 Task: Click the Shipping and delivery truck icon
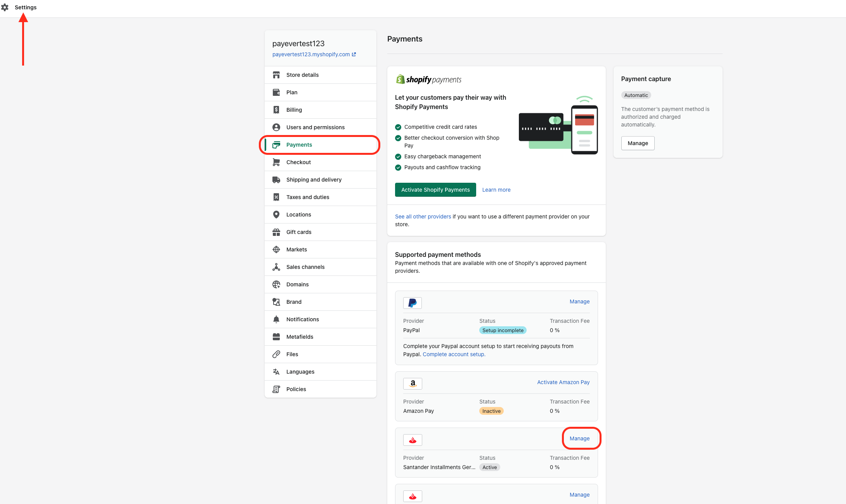click(x=276, y=180)
